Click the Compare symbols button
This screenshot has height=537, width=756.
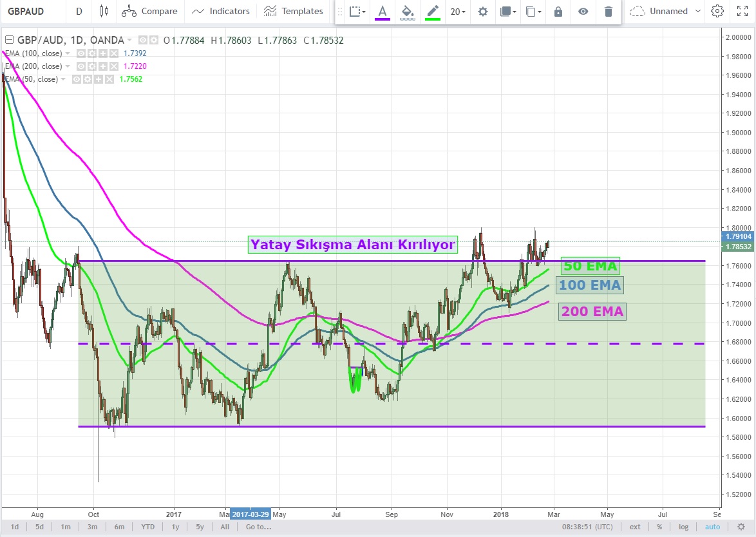(x=149, y=11)
